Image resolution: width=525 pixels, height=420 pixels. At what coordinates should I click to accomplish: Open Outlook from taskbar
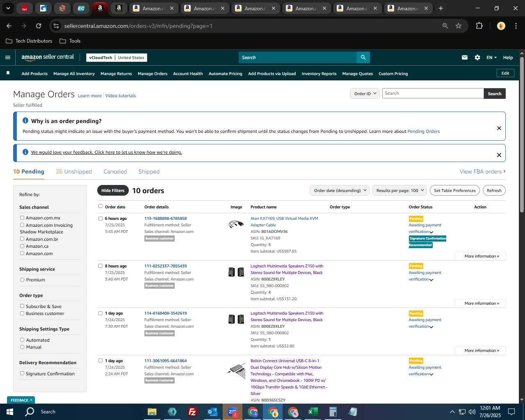212,412
